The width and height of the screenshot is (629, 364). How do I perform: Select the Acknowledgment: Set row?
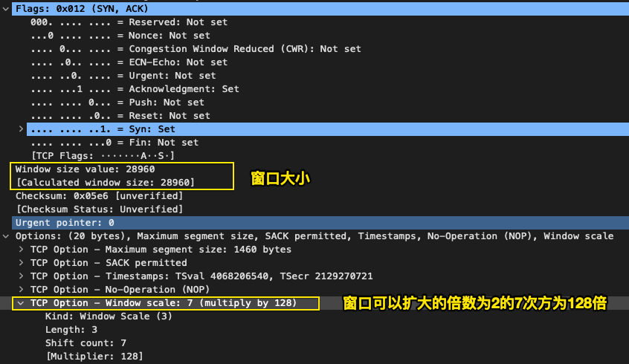pos(135,89)
